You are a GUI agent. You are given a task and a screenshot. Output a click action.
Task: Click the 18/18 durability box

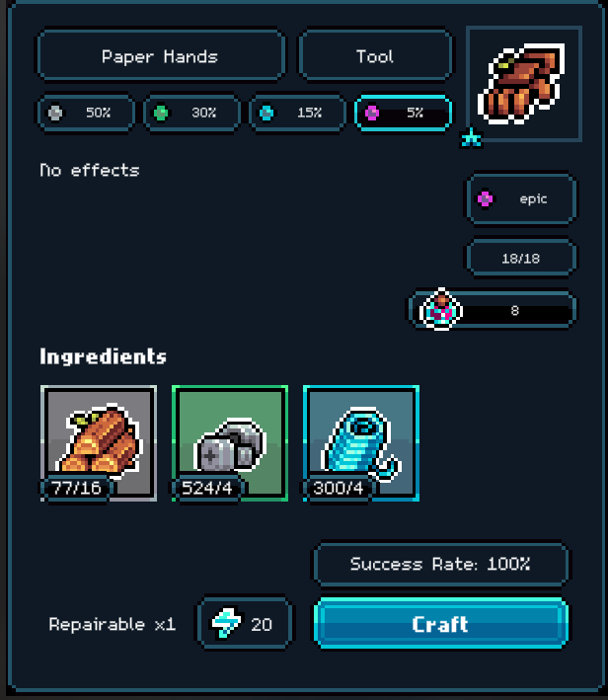pyautogui.click(x=521, y=258)
